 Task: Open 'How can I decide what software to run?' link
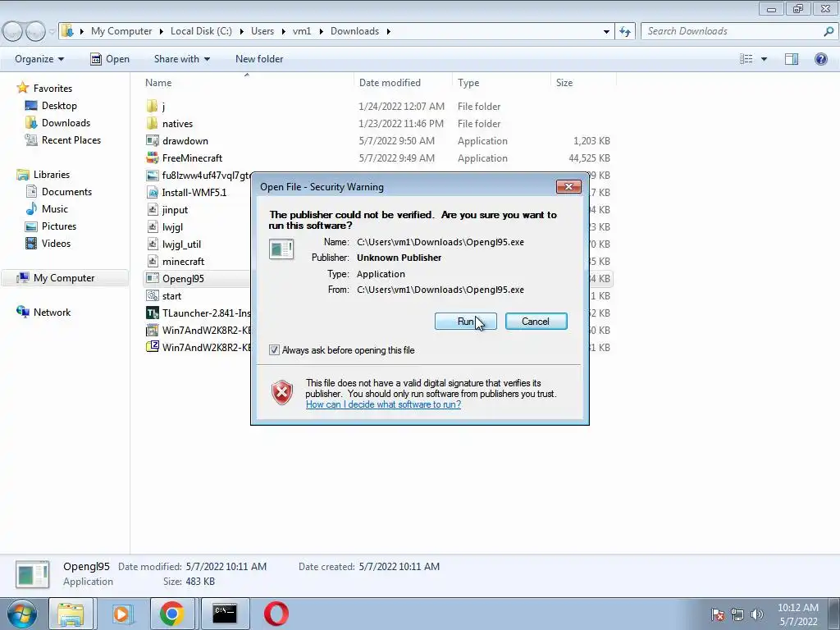click(x=384, y=404)
